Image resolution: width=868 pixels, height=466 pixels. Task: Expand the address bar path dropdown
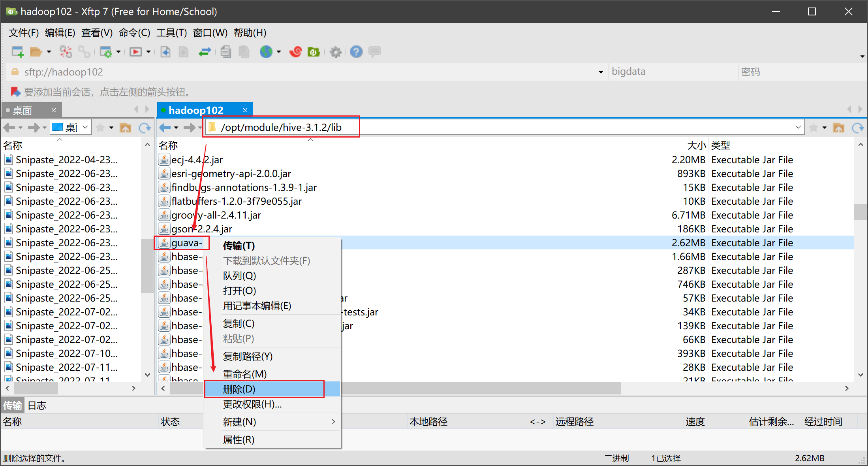point(798,127)
